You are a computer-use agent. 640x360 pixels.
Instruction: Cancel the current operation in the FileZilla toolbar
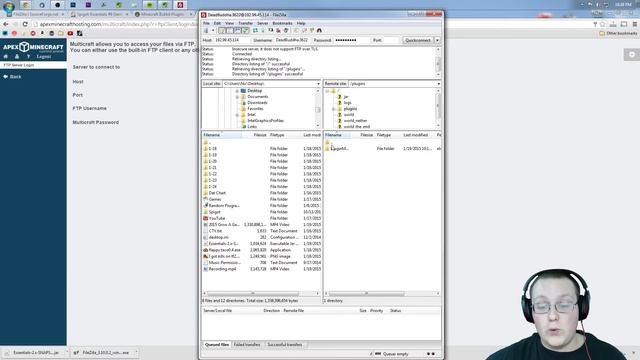(271, 31)
